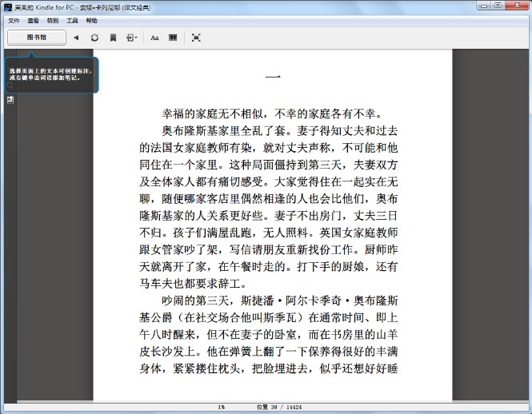Enter full screen reading mode
532x414 pixels.
click(196, 38)
